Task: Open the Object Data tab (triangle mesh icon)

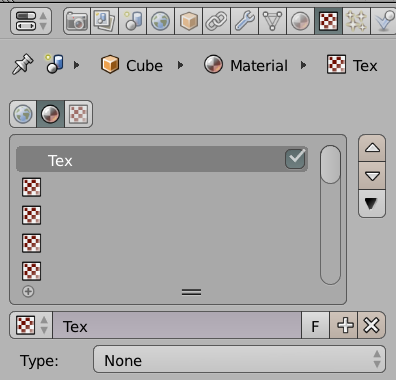Action: click(272, 21)
